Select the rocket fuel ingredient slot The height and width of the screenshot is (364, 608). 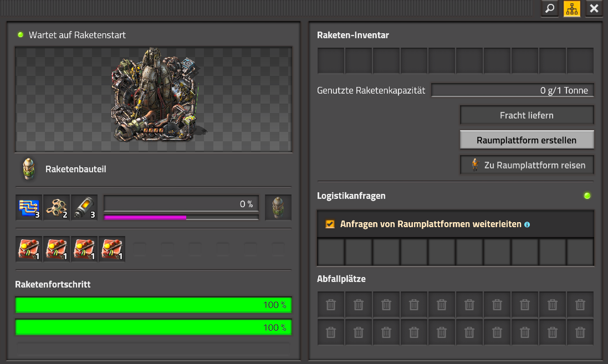point(84,207)
